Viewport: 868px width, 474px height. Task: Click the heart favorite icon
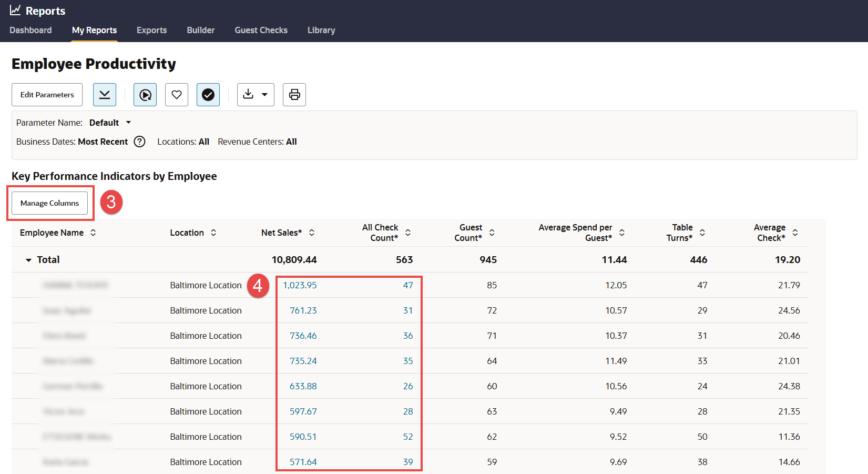pyautogui.click(x=177, y=95)
